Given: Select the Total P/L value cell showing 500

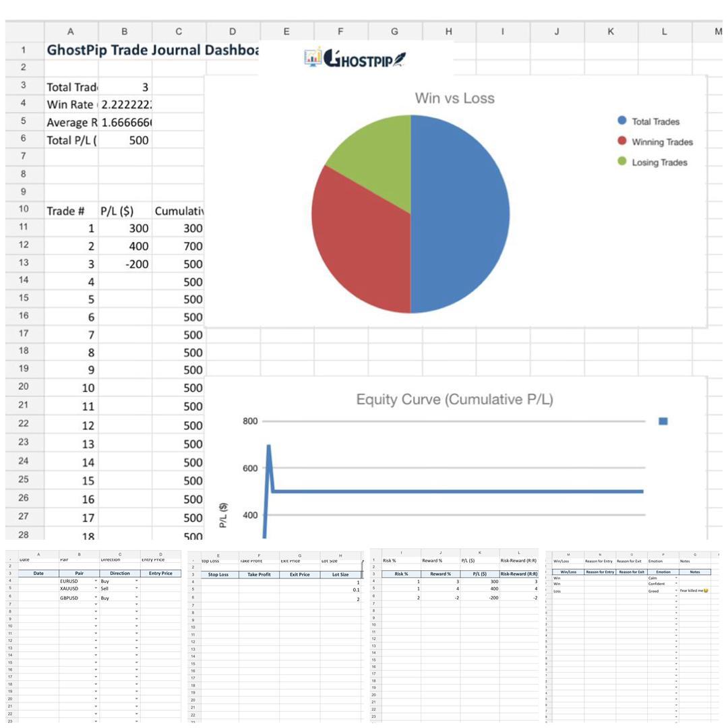Looking at the screenshot, I should (125, 140).
